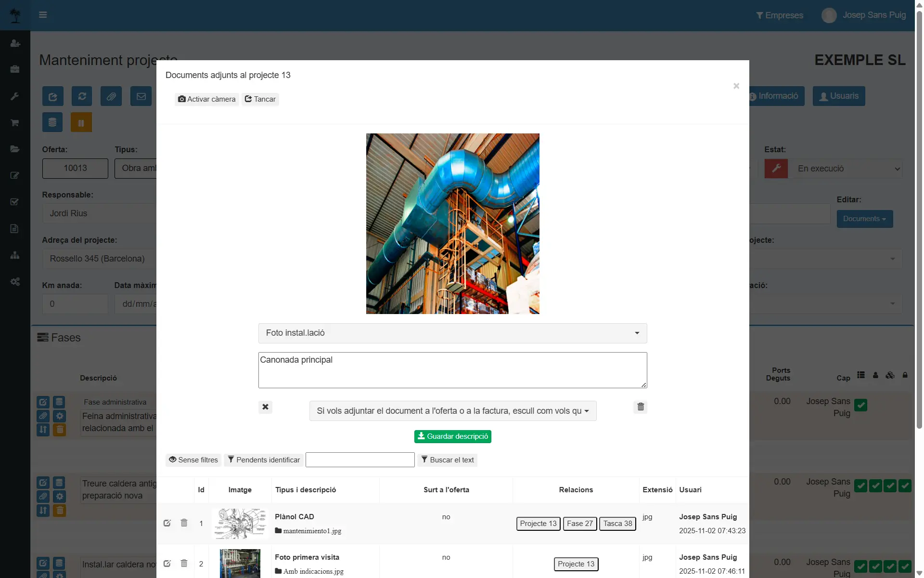Delete document row 2, Foto primera visita
The height and width of the screenshot is (578, 924).
point(184,563)
